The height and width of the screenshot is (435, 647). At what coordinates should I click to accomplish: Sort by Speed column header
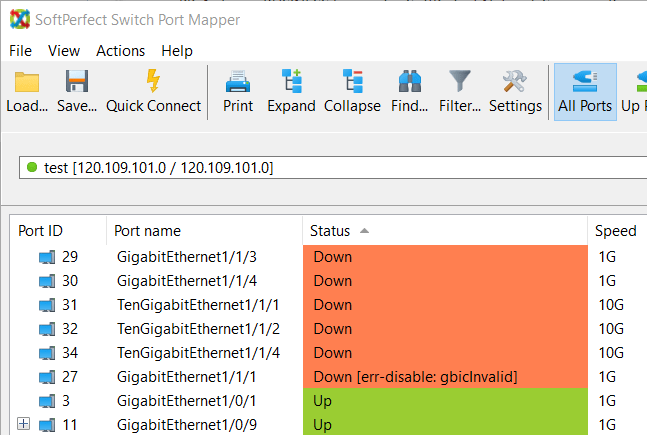[617, 231]
